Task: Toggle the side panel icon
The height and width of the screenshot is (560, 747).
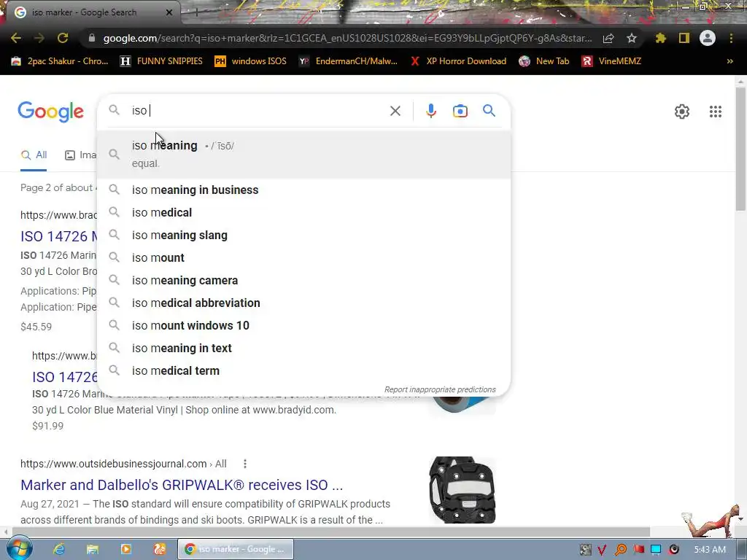Action: pyautogui.click(x=684, y=38)
